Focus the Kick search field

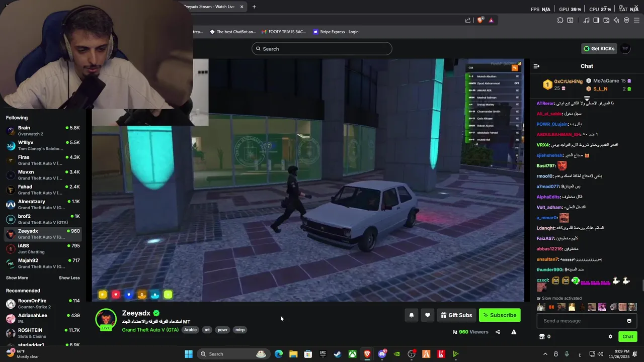(322, 49)
